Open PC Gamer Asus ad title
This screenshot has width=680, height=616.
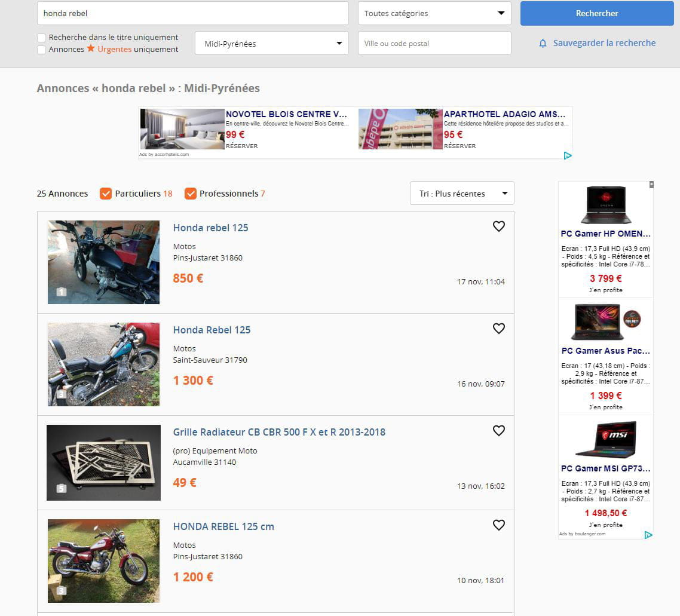coord(605,351)
